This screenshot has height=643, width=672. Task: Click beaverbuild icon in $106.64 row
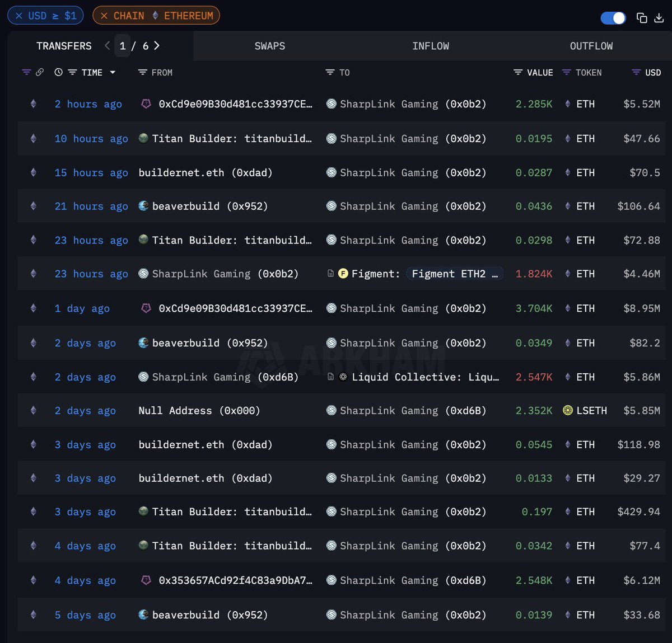click(143, 206)
